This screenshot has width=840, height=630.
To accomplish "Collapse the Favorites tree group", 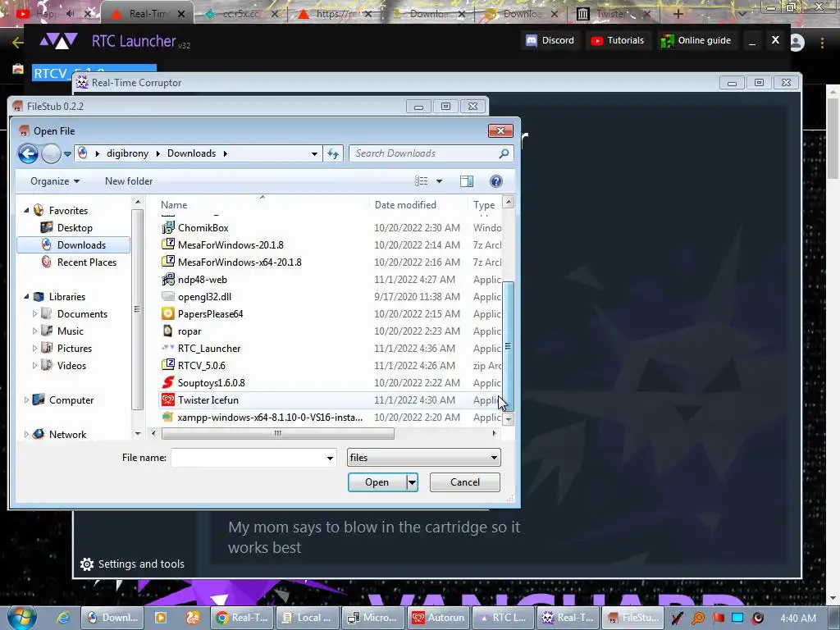I will (x=26, y=211).
